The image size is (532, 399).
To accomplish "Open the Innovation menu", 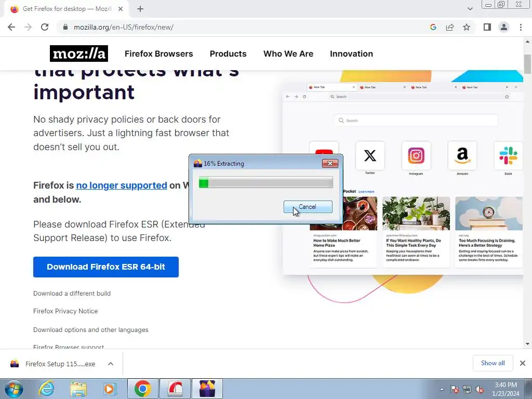I will [x=351, y=54].
